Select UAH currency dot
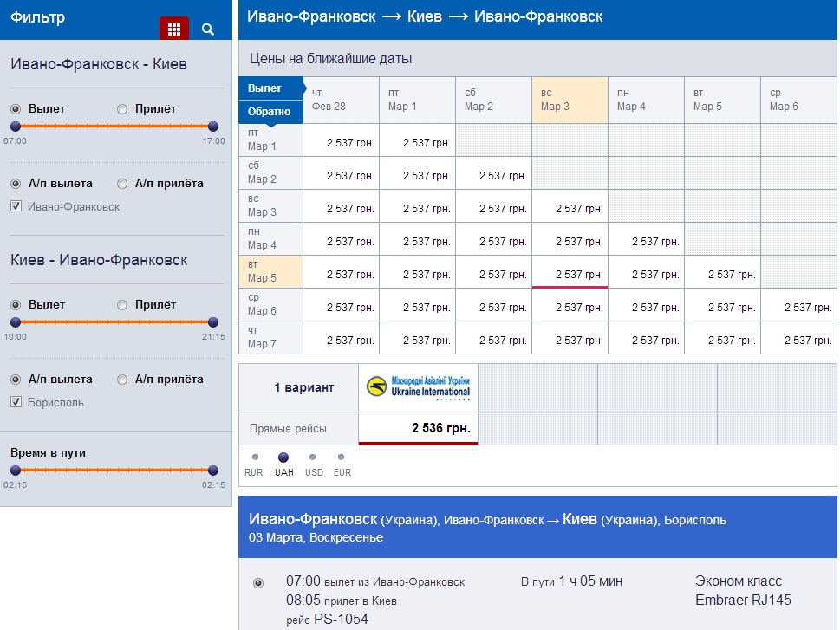 pyautogui.click(x=283, y=457)
